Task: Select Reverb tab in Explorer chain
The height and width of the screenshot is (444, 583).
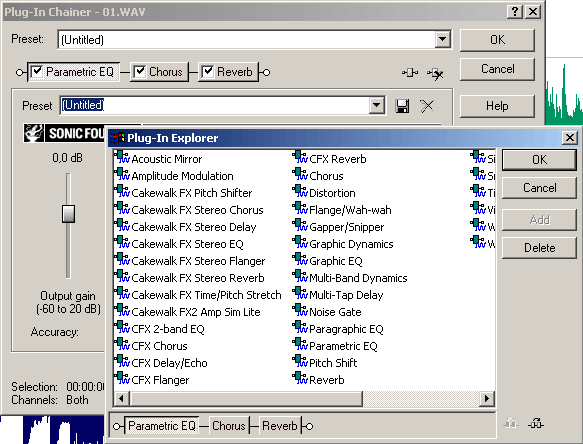Action: [x=280, y=426]
